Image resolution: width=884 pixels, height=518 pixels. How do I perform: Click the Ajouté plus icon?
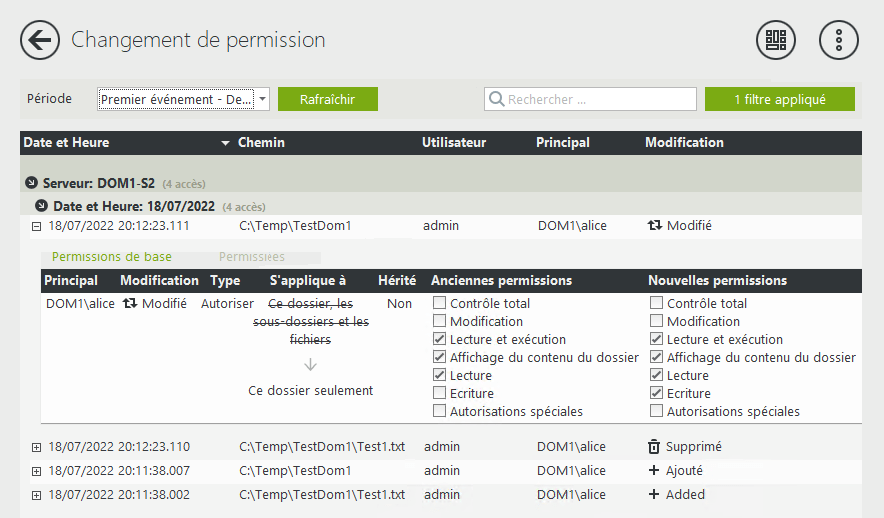(654, 471)
